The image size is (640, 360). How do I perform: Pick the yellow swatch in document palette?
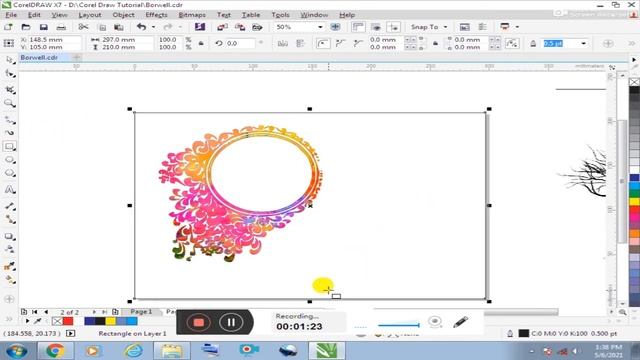tap(111, 321)
